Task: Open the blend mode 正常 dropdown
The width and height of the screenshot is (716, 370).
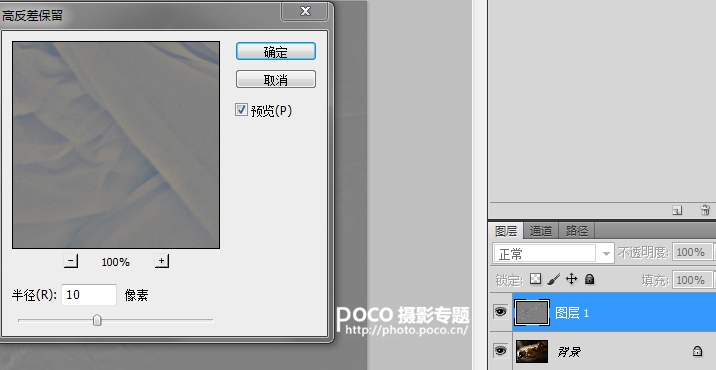Action: point(553,254)
